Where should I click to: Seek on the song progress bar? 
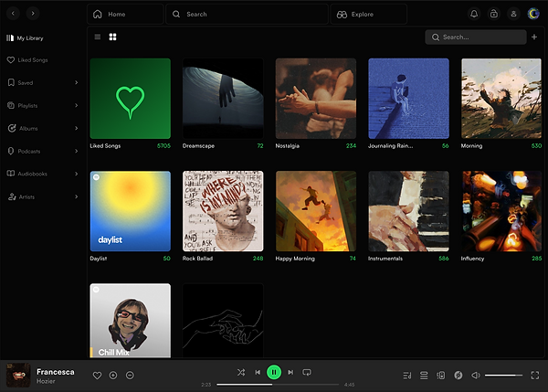click(278, 385)
